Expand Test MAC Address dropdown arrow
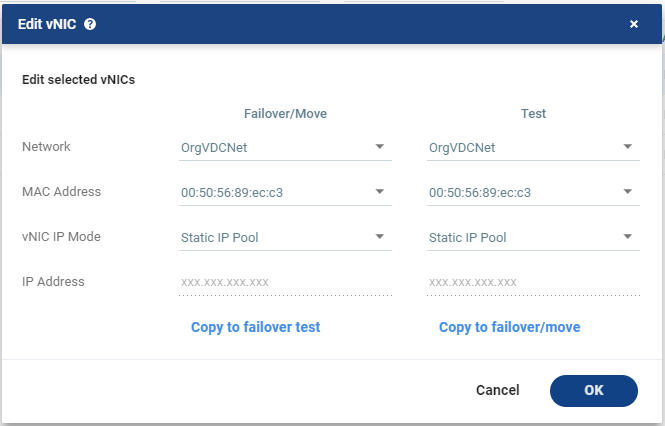Screen dimensions: 665x426 628,192
